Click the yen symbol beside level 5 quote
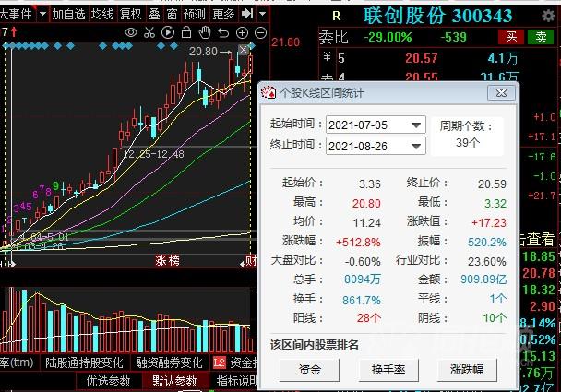Screen dimensions: 561x392 [x=327, y=56]
